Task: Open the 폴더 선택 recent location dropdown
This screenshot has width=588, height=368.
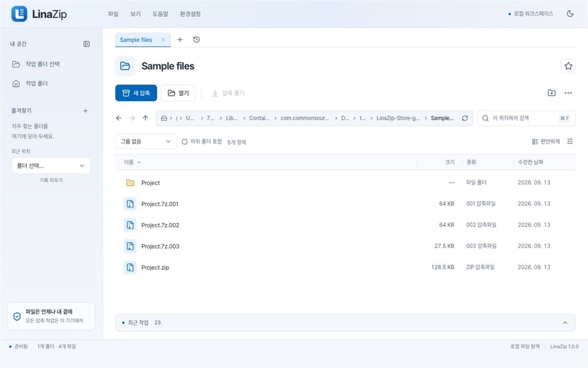Action: pyautogui.click(x=51, y=166)
